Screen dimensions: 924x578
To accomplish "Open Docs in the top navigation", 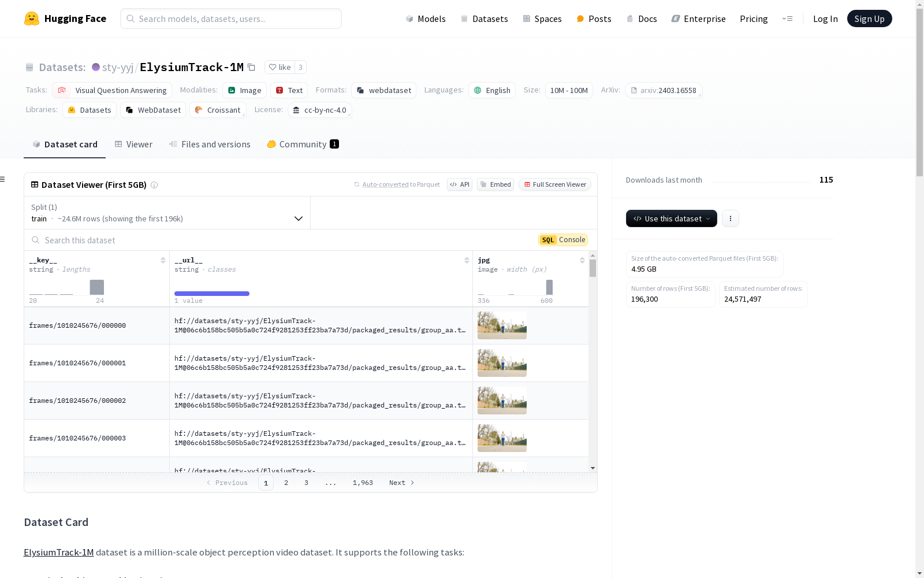I will tap(642, 18).
